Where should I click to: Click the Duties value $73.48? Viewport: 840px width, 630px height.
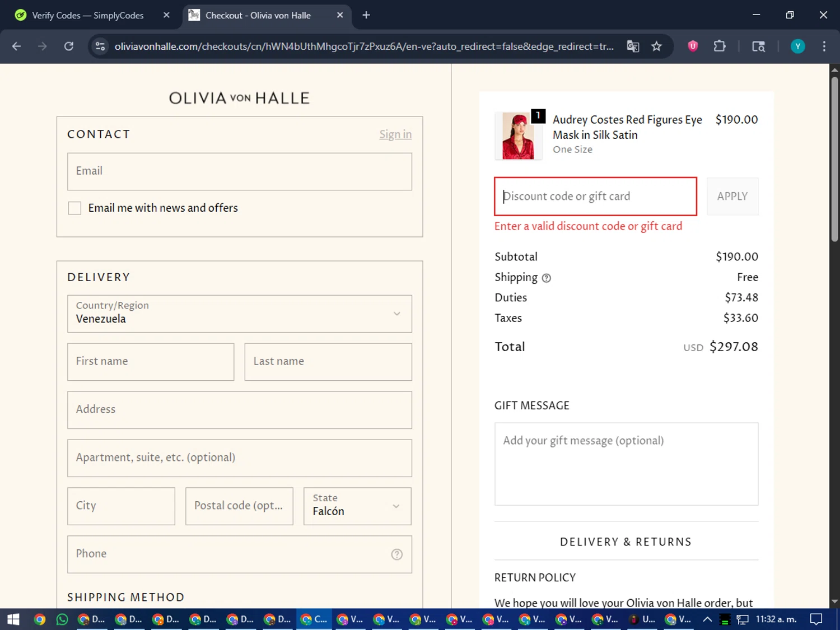741,298
